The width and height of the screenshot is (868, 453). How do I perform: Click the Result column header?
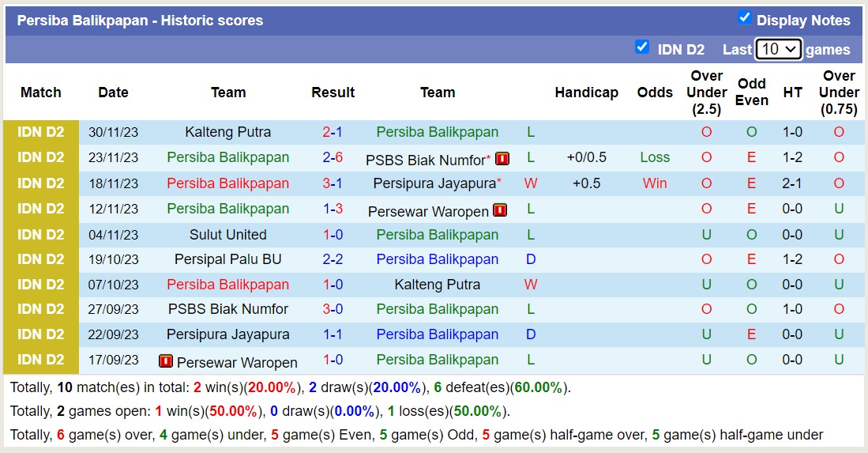(333, 92)
